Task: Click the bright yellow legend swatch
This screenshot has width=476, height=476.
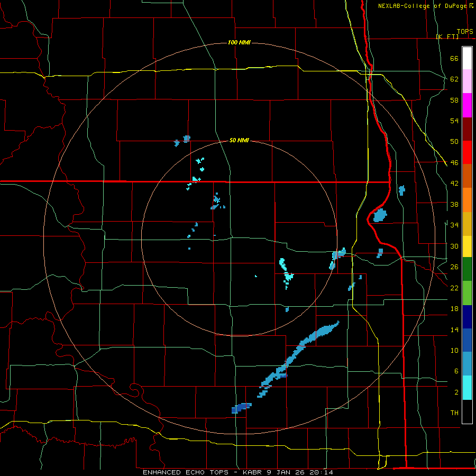Action: (x=467, y=246)
